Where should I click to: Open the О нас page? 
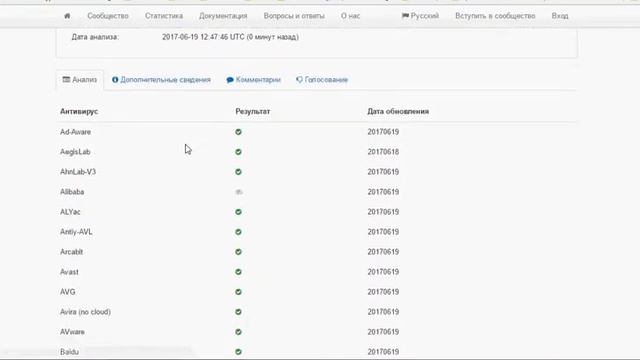pyautogui.click(x=350, y=16)
